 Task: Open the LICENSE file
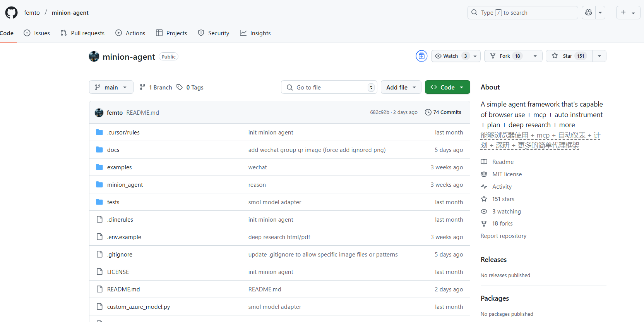[118, 272]
